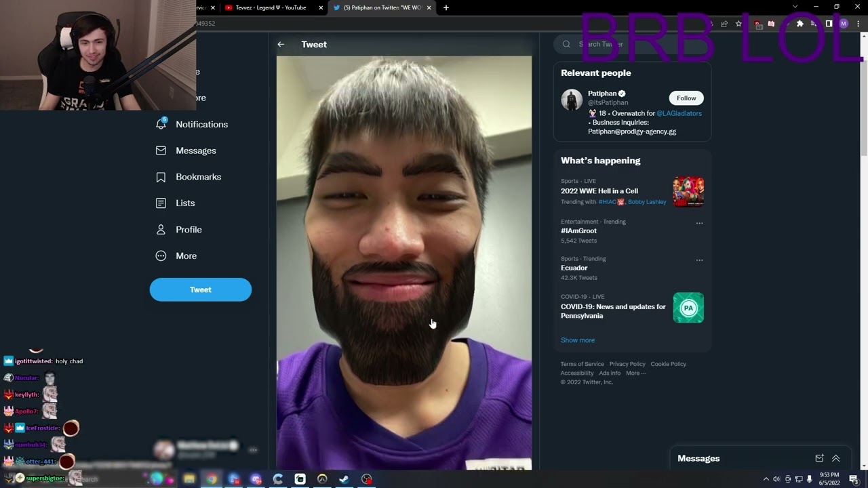Click Chrome extensions puzzle icon
868x488 pixels.
[x=800, y=24]
